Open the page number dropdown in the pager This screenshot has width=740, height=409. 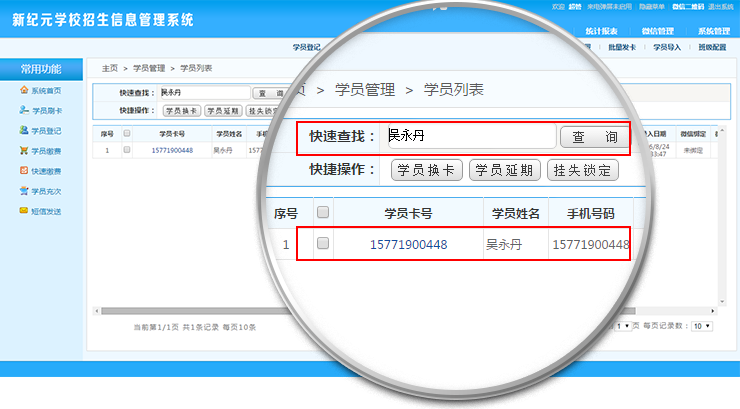click(x=623, y=326)
